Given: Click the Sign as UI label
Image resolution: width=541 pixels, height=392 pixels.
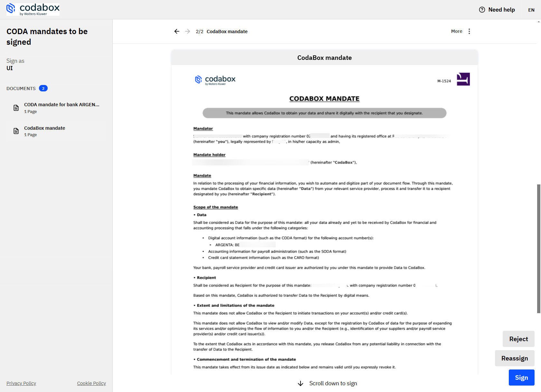Looking at the screenshot, I should coord(15,64).
